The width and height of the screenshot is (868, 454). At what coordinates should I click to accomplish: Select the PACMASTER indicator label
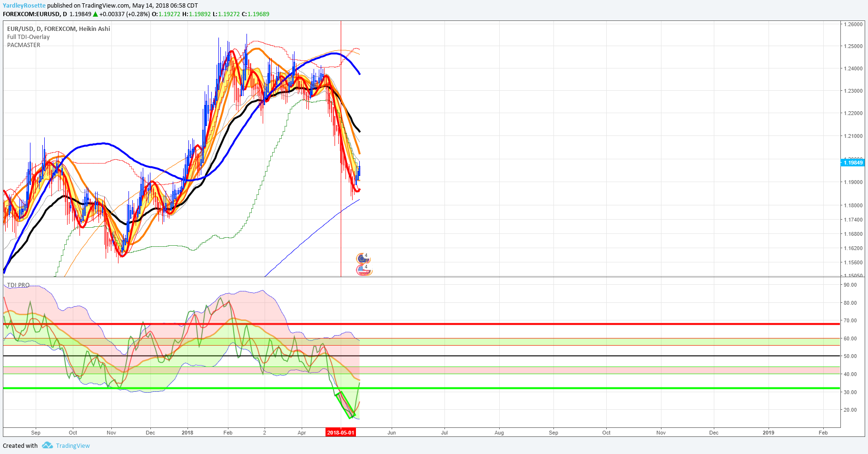click(24, 45)
